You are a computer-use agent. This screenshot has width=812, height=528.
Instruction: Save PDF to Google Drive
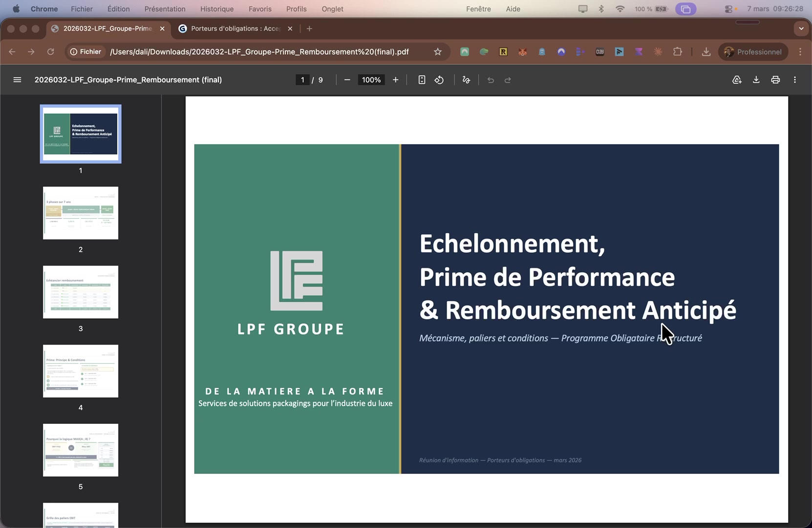coord(737,80)
